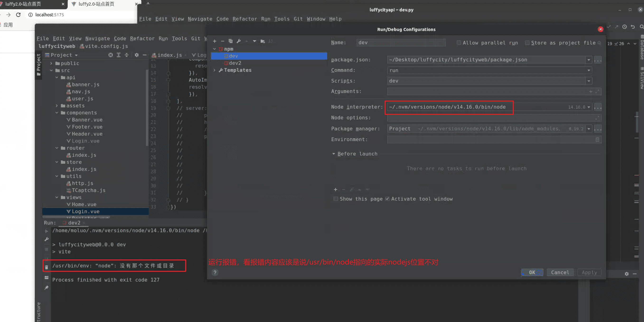Open TCaptcha.js in utils folder
This screenshot has width=644, height=322.
[89, 190]
